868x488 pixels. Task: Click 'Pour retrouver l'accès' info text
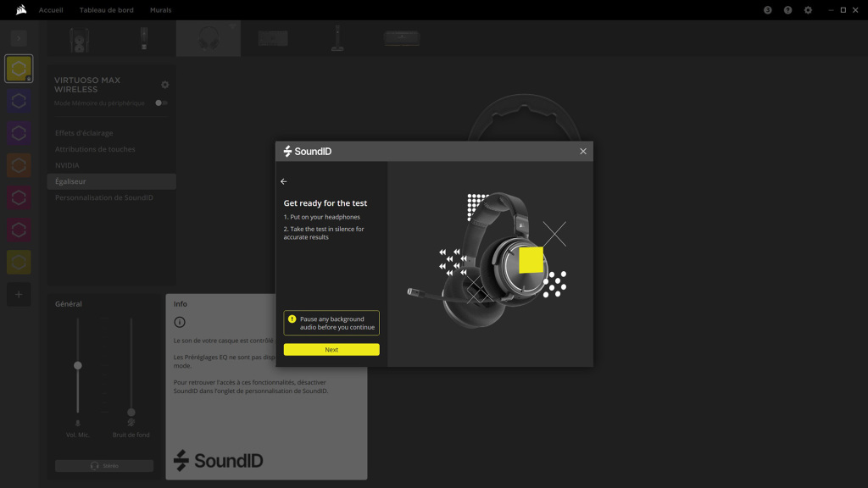pos(251,386)
